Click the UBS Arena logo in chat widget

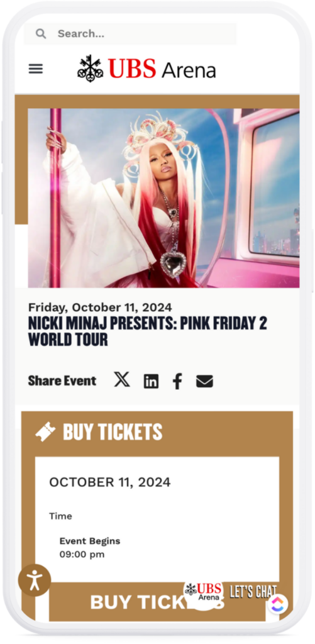pos(203,591)
